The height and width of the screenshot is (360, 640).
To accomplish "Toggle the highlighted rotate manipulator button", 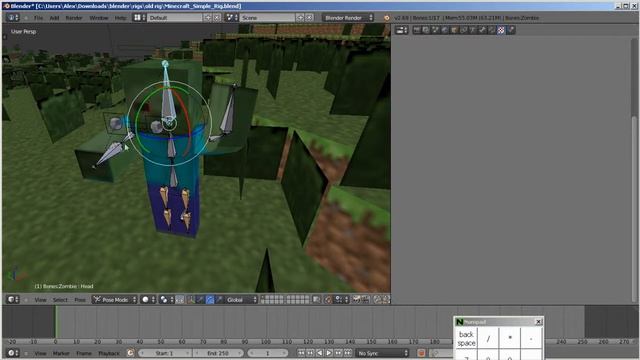I will [209, 300].
